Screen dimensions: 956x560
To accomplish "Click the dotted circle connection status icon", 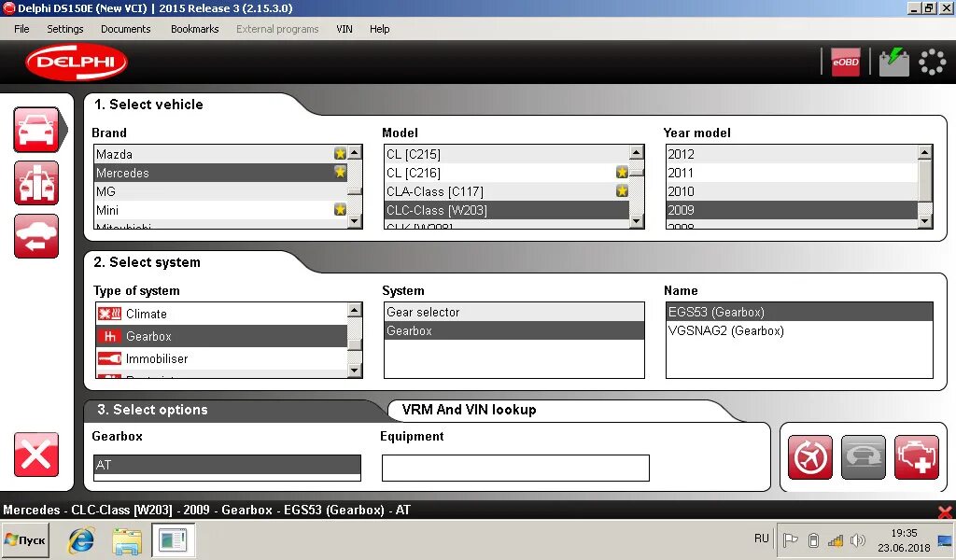I will (x=932, y=63).
